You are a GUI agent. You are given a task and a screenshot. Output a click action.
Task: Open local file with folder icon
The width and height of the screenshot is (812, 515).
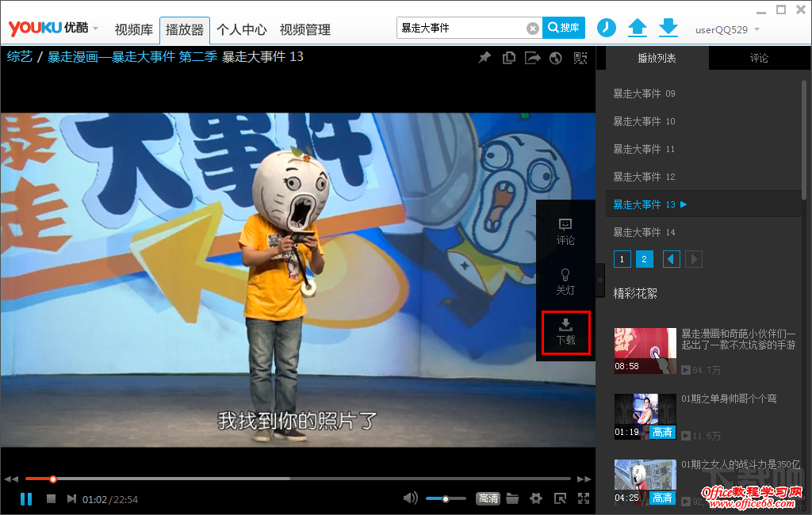click(x=512, y=498)
